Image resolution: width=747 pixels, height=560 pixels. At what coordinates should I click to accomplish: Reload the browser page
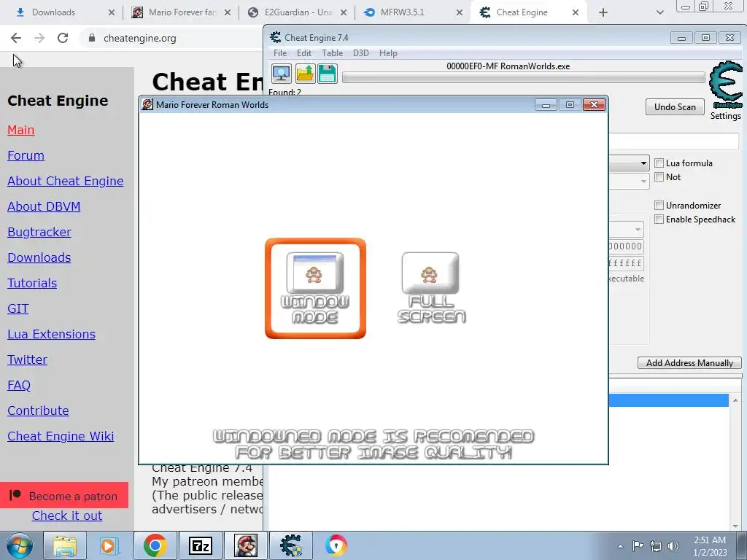tap(63, 38)
